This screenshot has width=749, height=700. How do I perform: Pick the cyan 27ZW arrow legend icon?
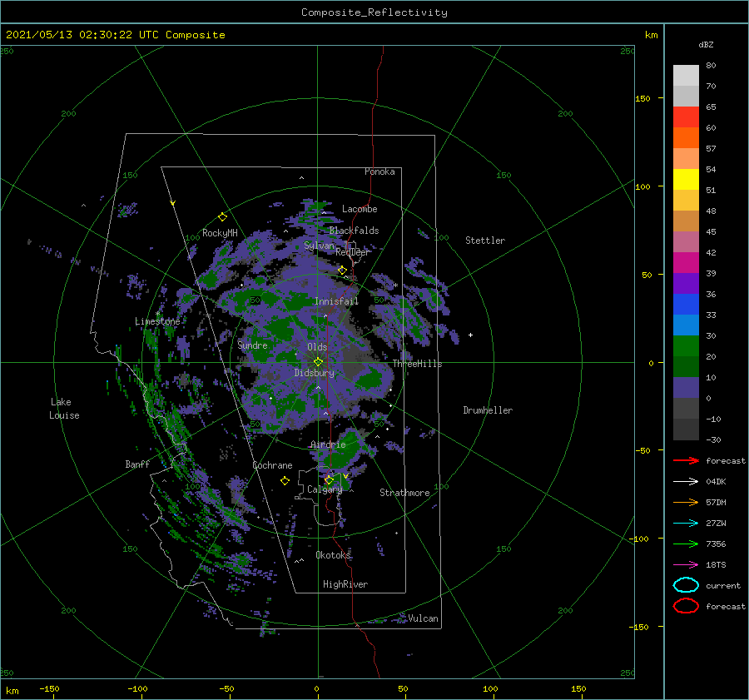pyautogui.click(x=686, y=524)
